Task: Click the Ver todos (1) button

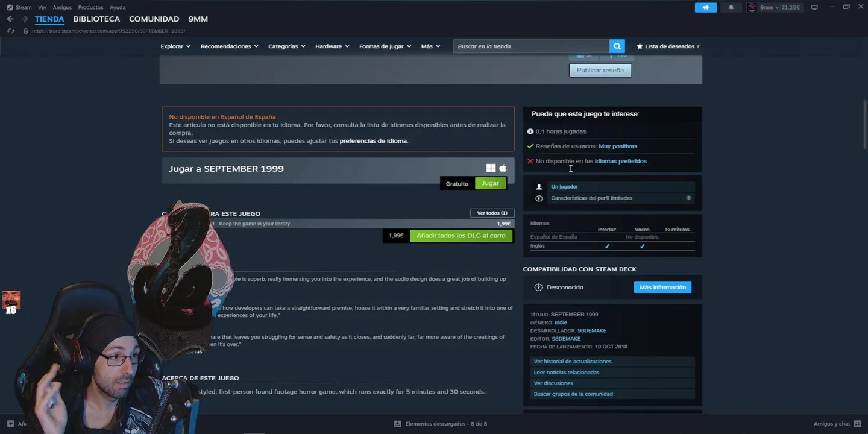Action: point(492,213)
